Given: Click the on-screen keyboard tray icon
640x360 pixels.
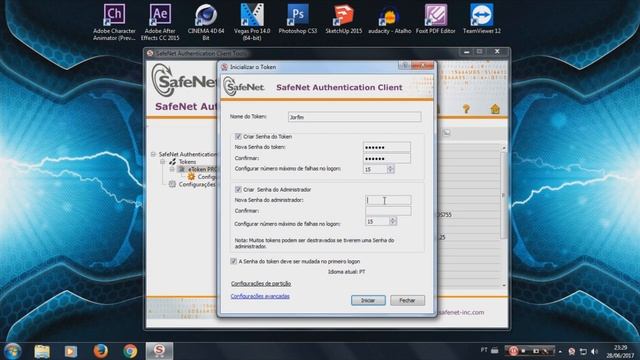Looking at the screenshot, I should tap(495, 350).
